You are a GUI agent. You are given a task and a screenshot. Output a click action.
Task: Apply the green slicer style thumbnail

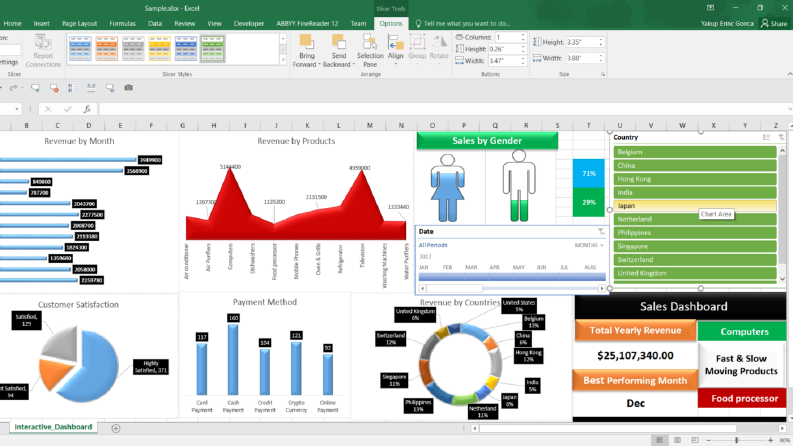click(212, 49)
